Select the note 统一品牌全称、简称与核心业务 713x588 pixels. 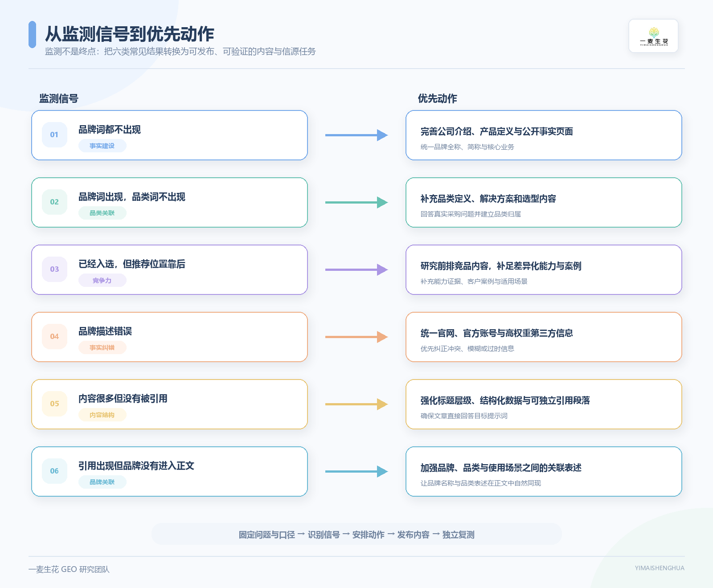[x=467, y=147]
